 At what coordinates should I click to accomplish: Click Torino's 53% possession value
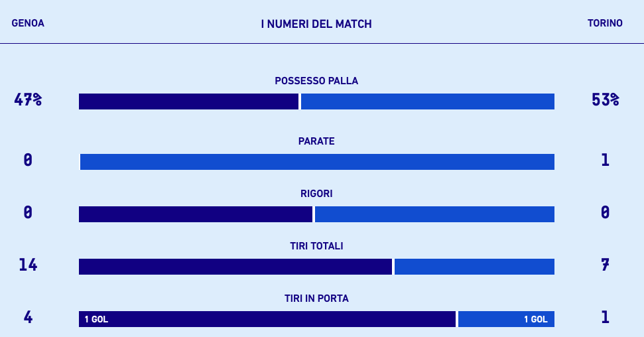tap(605, 100)
